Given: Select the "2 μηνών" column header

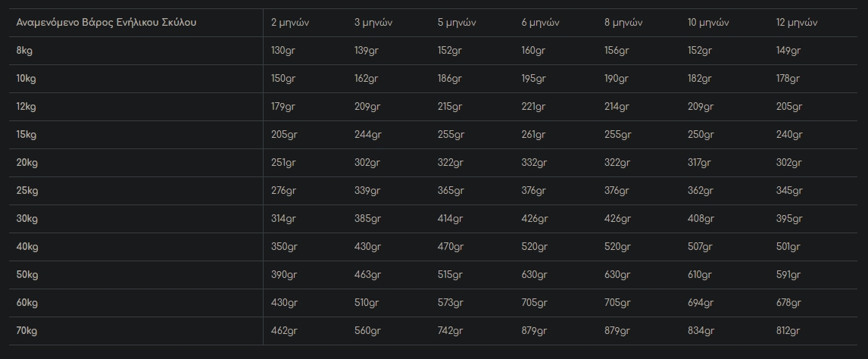Looking at the screenshot, I should tap(290, 23).
